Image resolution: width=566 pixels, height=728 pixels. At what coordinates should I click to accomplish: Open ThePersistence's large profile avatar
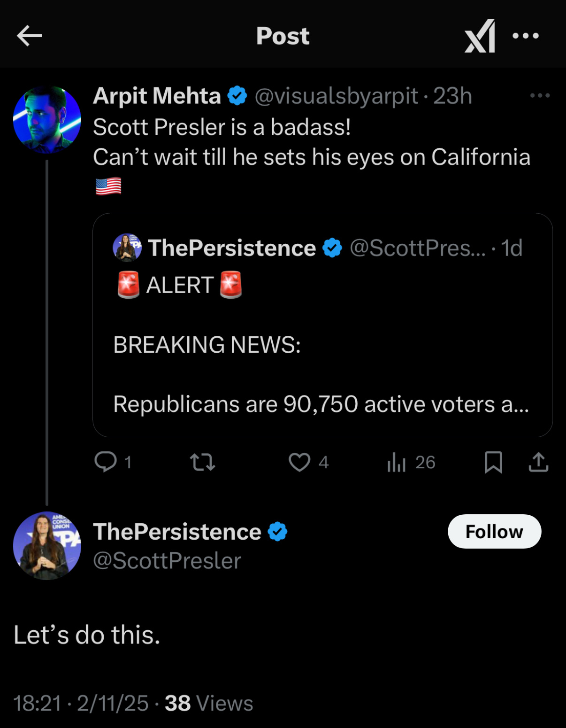click(x=47, y=546)
